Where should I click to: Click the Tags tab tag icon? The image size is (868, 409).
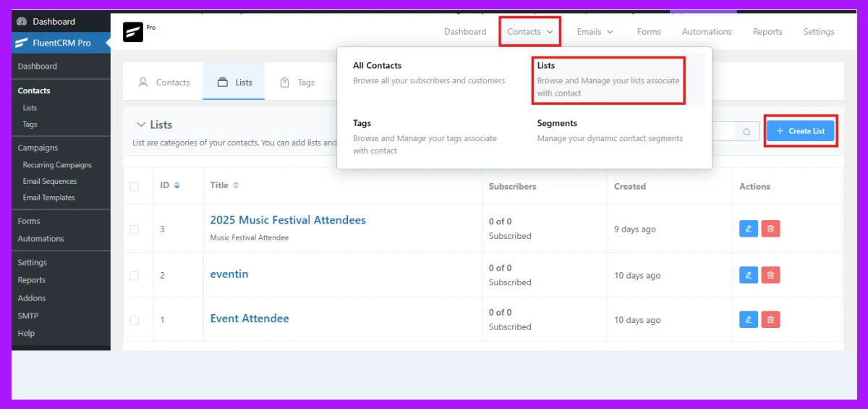[285, 82]
